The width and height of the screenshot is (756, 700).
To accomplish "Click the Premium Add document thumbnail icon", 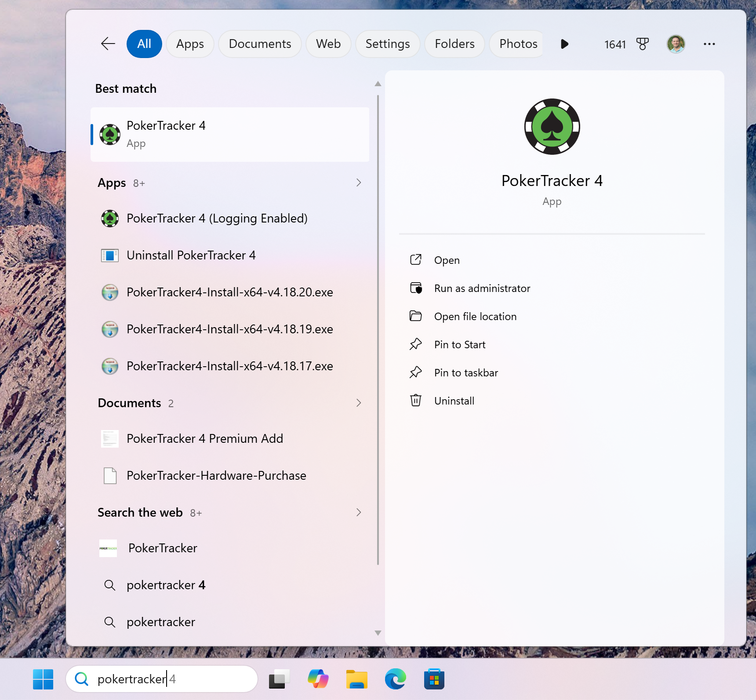I will pos(110,439).
